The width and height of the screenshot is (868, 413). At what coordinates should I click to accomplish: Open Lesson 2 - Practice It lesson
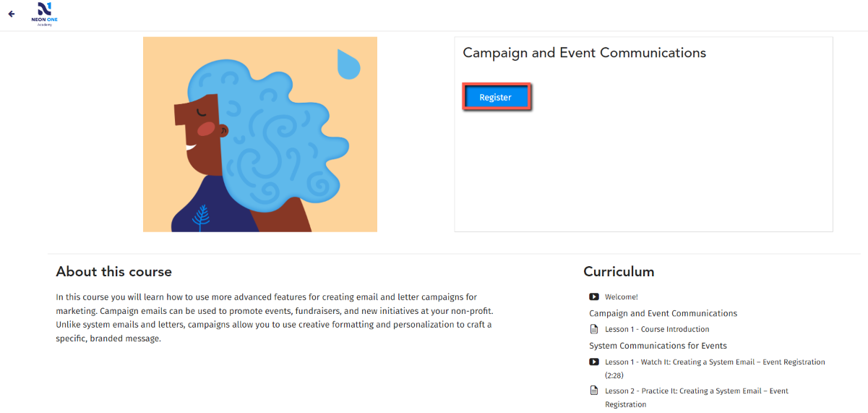[697, 397]
